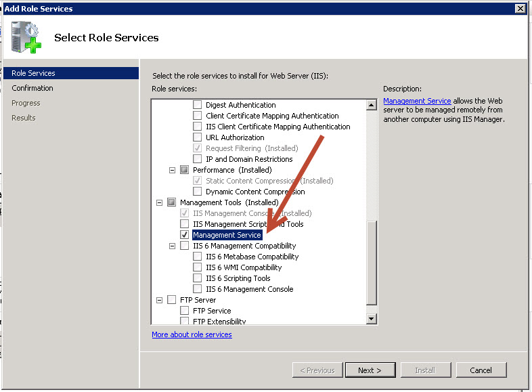This screenshot has width=532, height=392.
Task: Toggle the Performance (Installed) checkbox
Action: tap(184, 170)
